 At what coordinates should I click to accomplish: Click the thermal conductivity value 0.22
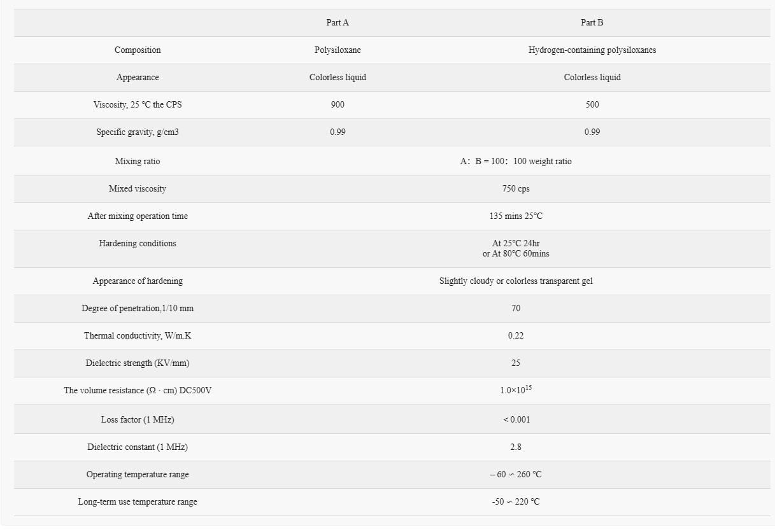(x=516, y=335)
